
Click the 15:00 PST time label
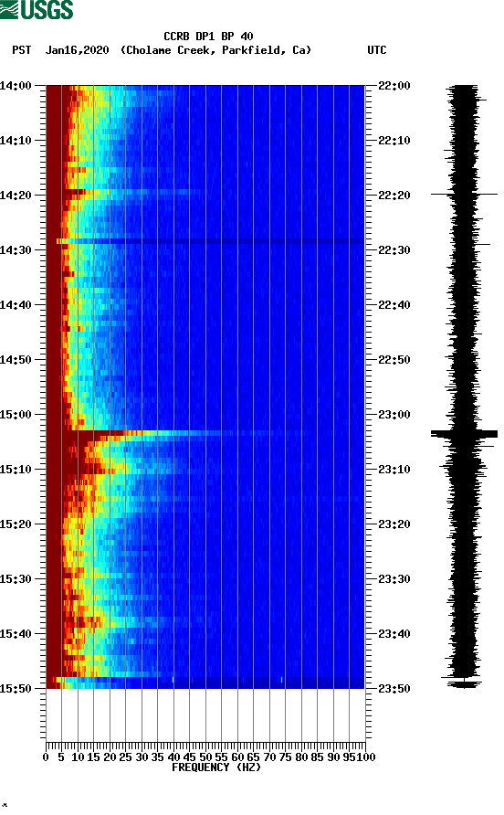point(16,415)
